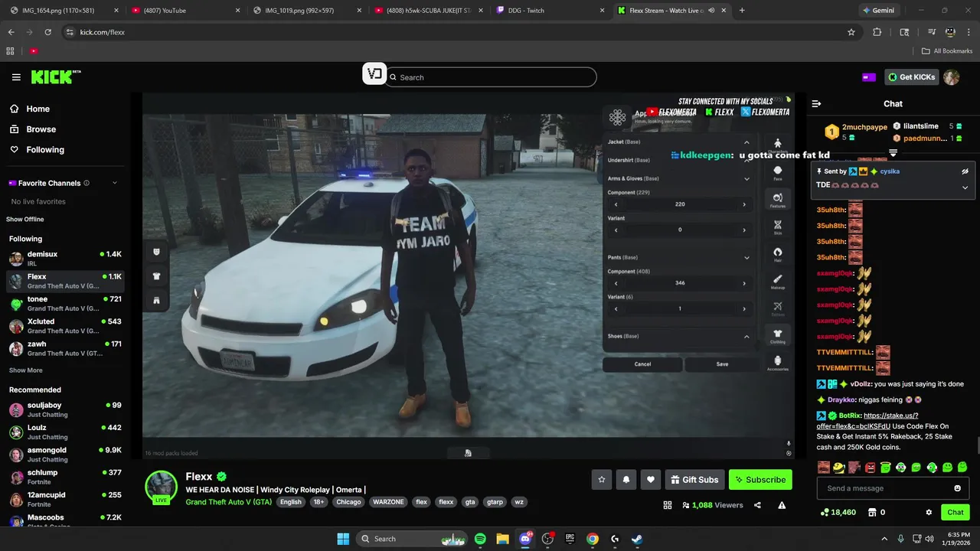
Task: Click the WARZONE tag
Action: point(388,502)
